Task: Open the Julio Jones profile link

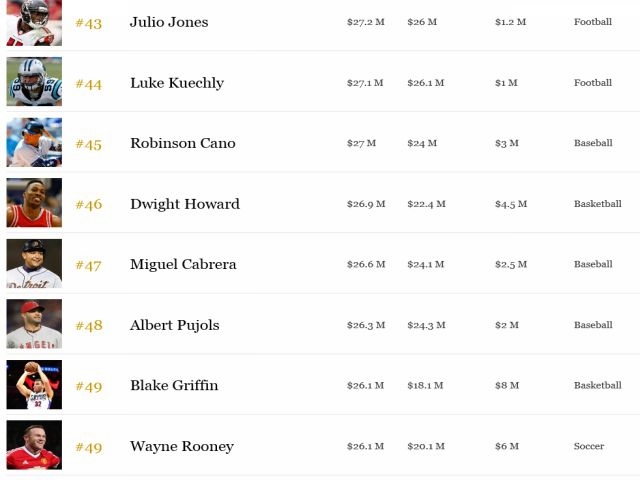Action: (x=169, y=22)
